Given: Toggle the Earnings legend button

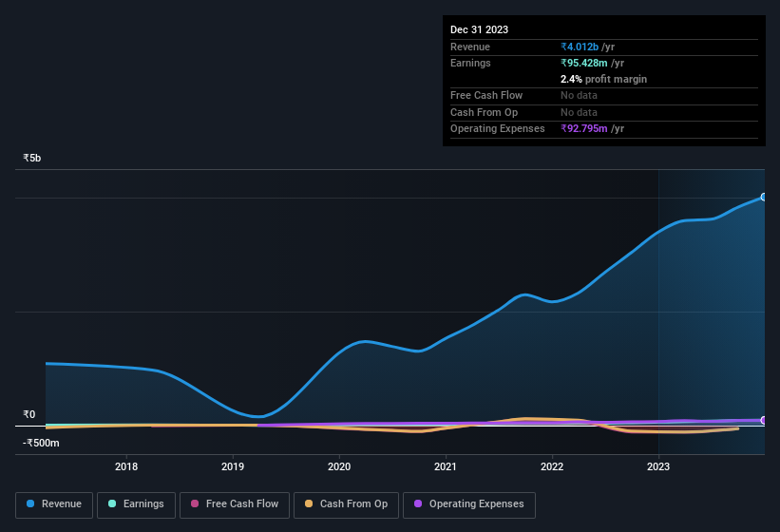Looking at the screenshot, I should [136, 504].
